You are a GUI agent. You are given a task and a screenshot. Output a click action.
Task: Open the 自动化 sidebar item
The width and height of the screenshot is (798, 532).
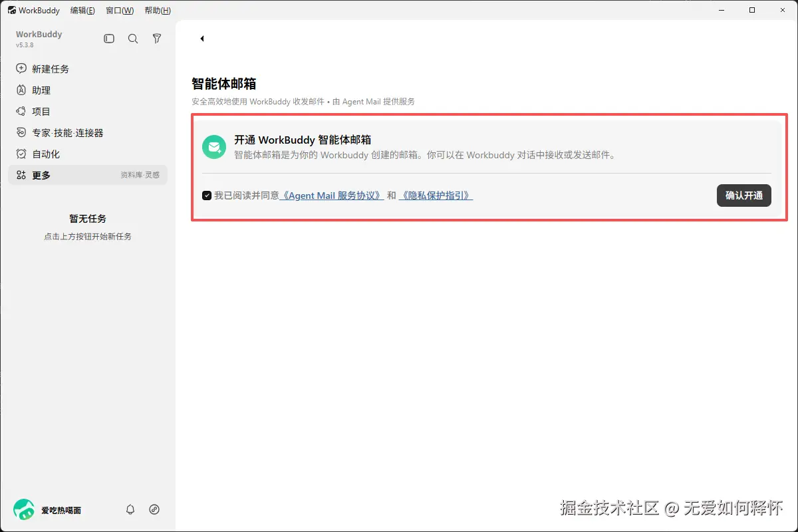88,154
